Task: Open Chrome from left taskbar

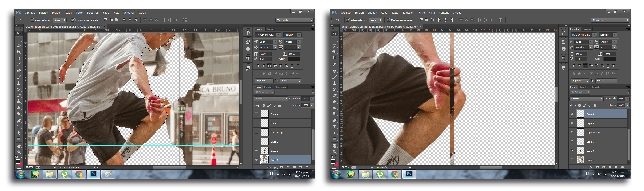Action: (79, 174)
